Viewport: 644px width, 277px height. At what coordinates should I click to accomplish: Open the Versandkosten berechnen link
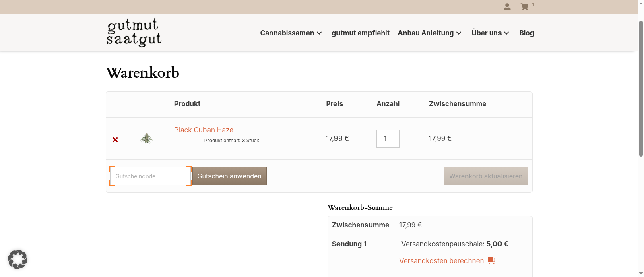click(x=441, y=260)
